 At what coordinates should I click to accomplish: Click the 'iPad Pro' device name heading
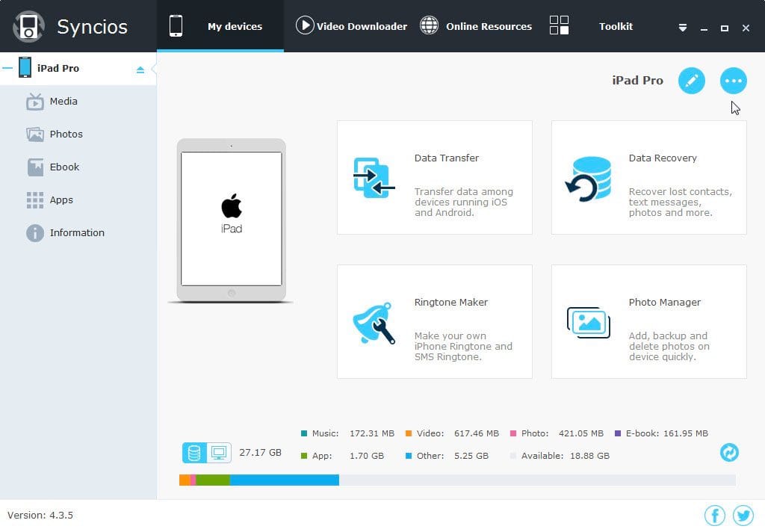coord(638,81)
